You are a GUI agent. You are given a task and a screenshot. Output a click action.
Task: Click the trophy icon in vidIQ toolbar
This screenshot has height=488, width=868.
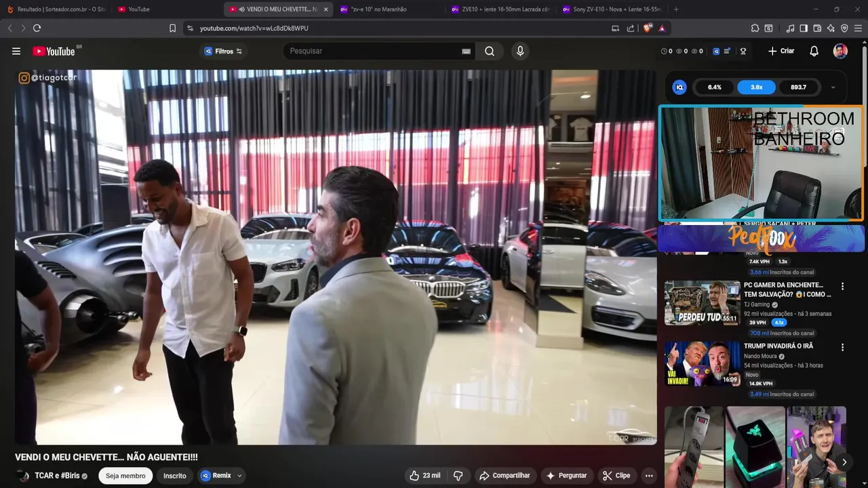point(743,51)
